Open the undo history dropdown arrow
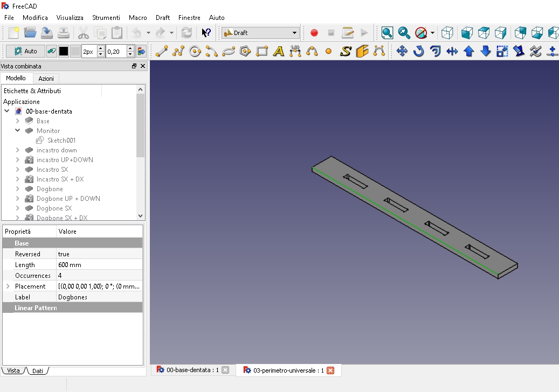Viewport: 559px width, 392px height. click(148, 33)
